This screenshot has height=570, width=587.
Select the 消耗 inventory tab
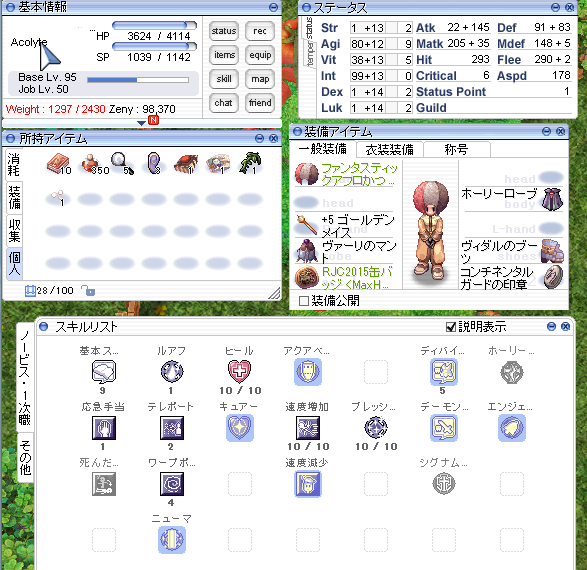pyautogui.click(x=14, y=165)
